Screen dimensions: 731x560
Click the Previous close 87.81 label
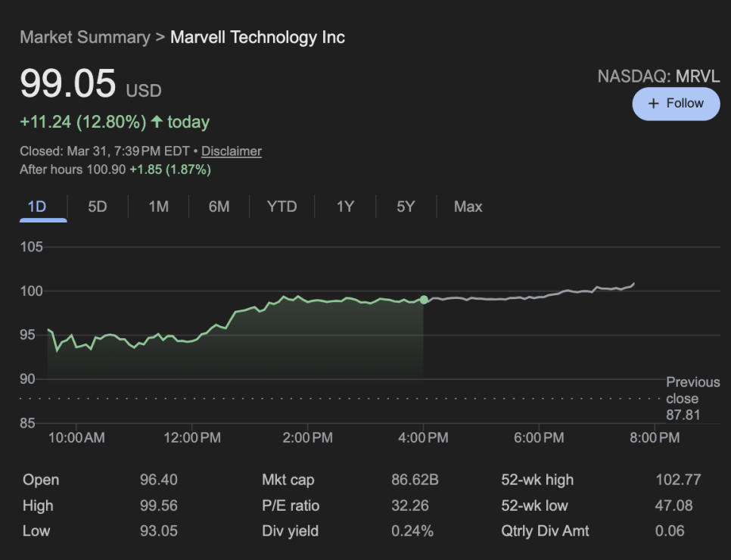683,399
